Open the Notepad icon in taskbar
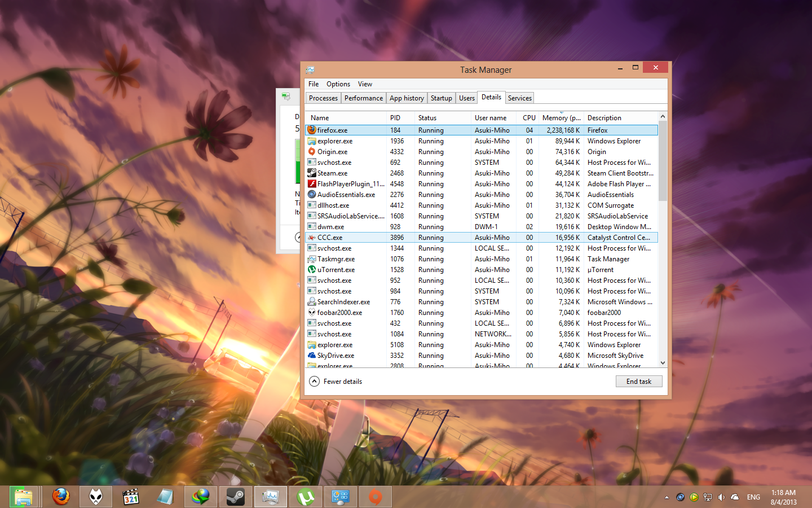This screenshot has width=812, height=508. pos(165,497)
